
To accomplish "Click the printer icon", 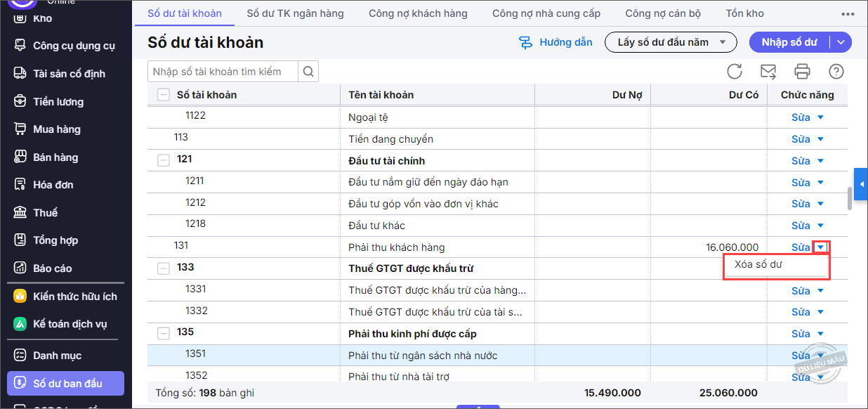I will tap(802, 71).
